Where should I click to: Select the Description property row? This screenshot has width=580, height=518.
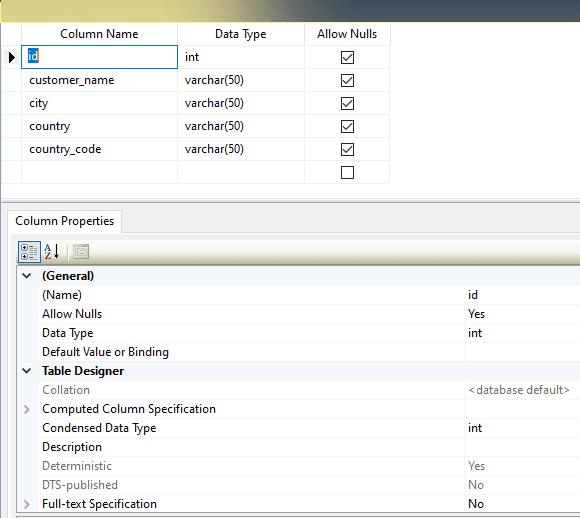[309, 447]
